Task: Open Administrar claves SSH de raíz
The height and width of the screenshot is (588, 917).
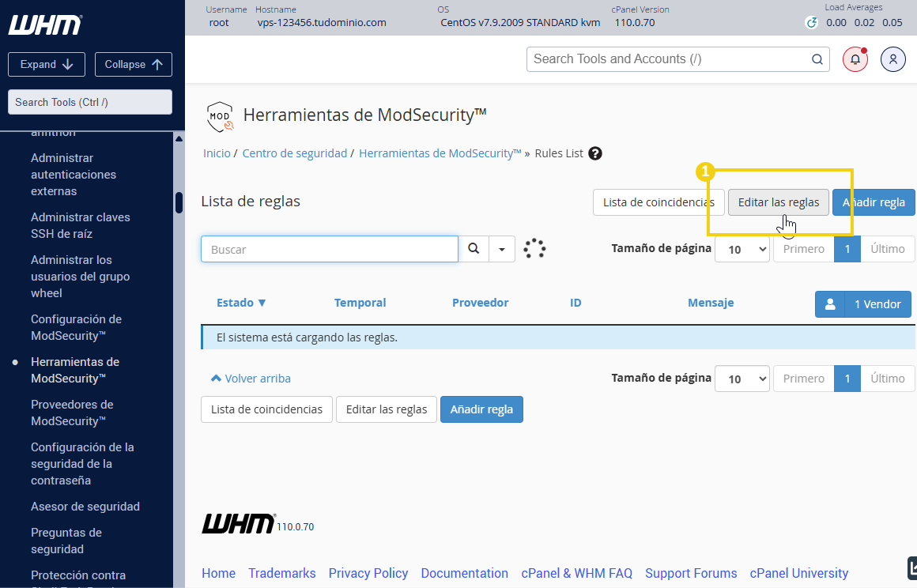Action: click(80, 225)
